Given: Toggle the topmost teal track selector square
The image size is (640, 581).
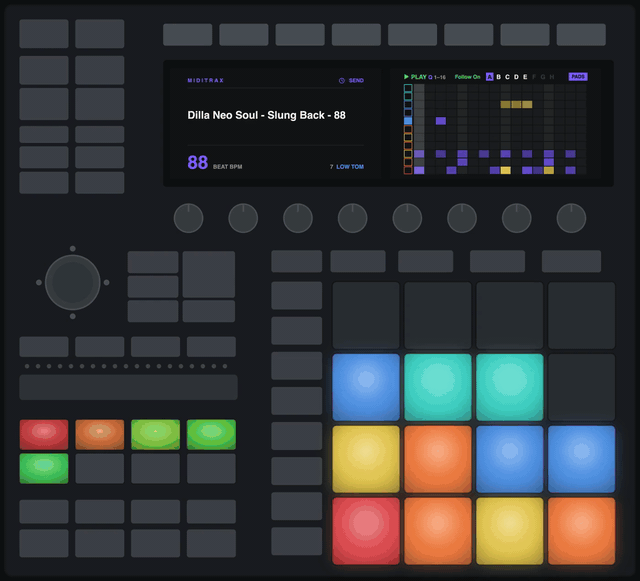Looking at the screenshot, I should pos(408,88).
